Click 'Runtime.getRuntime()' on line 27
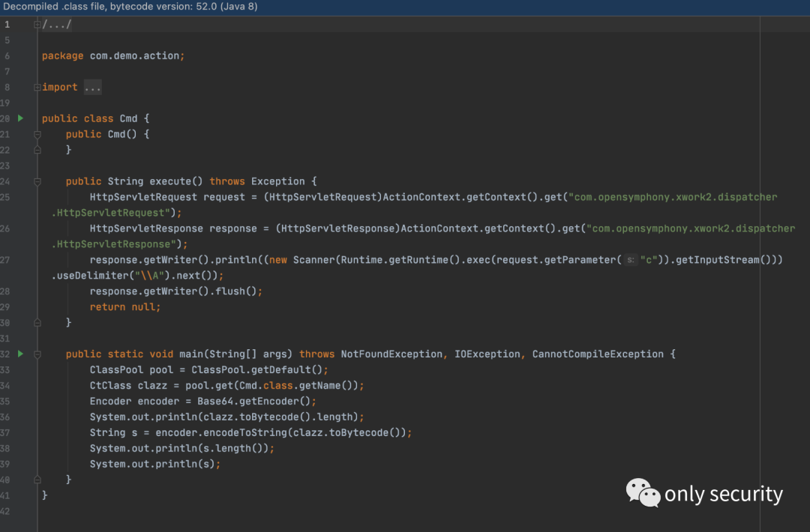Screen dimensions: 810x532 [400, 260]
